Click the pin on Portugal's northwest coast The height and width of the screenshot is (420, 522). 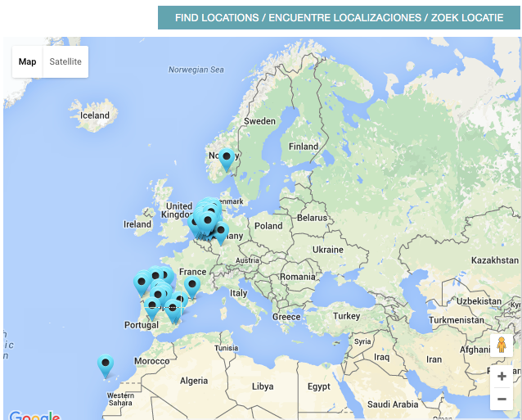point(142,284)
